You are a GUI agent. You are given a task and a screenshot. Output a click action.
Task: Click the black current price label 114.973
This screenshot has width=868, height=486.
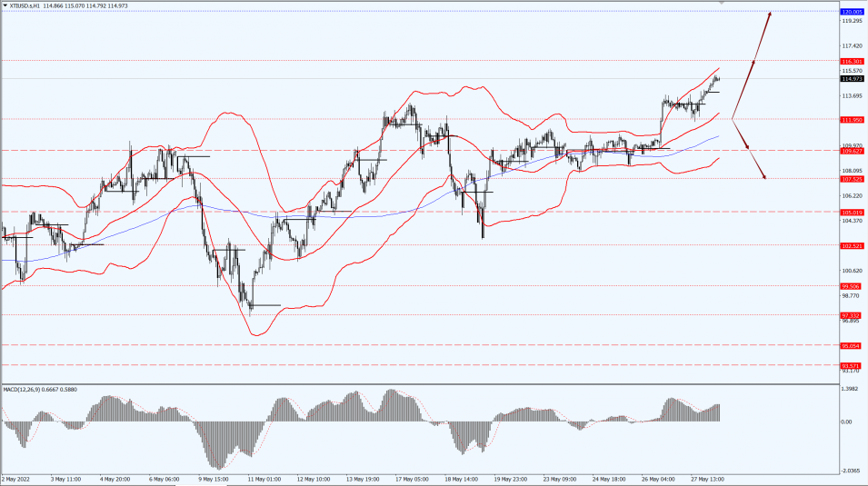click(852, 79)
